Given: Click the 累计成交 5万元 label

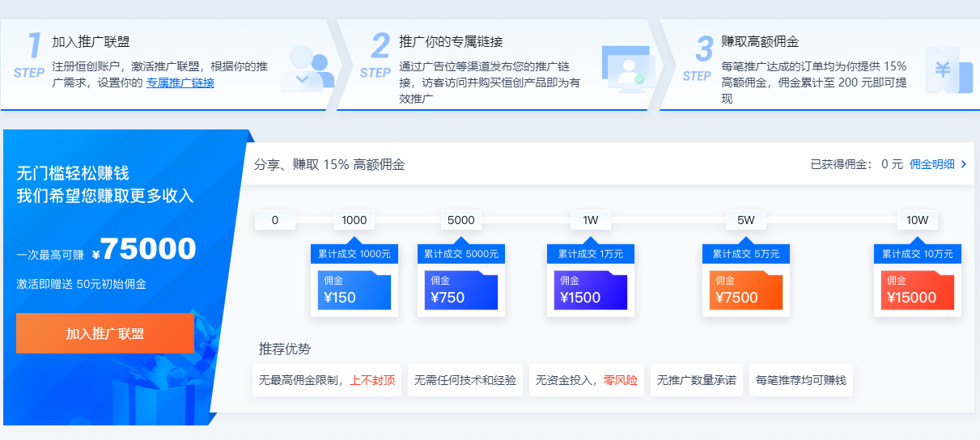Looking at the screenshot, I should (746, 254).
